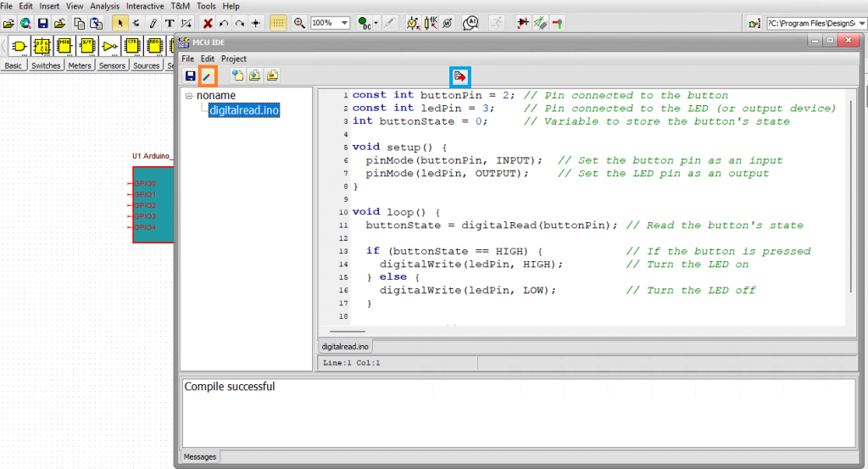
Task: Toggle the selection arrow pointer tool
Action: coord(120,23)
